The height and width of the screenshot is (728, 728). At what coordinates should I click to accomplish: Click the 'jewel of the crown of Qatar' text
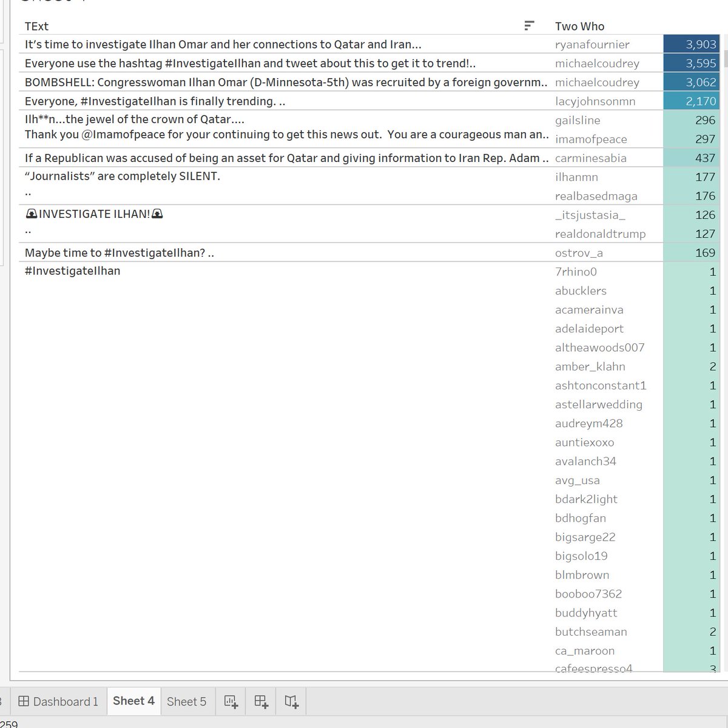click(135, 120)
